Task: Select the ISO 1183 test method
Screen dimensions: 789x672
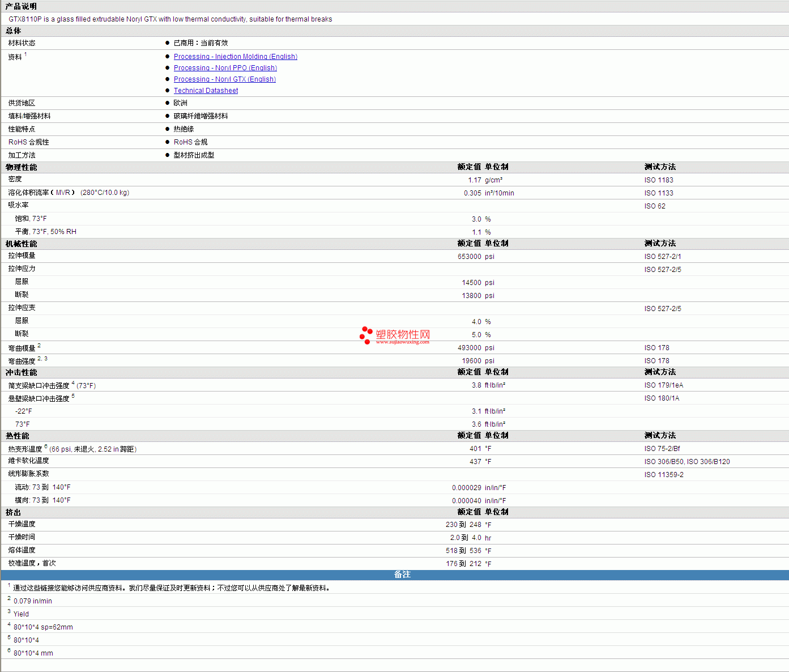Action: click(x=659, y=180)
